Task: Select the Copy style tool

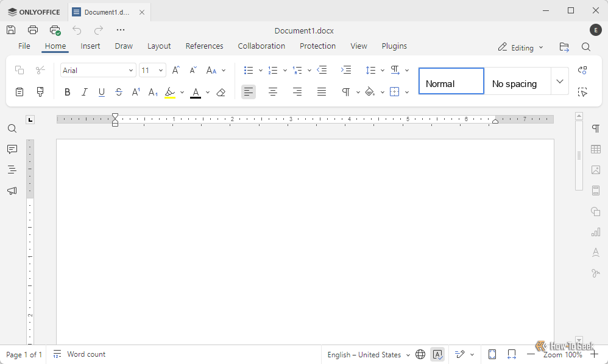Action: point(40,92)
